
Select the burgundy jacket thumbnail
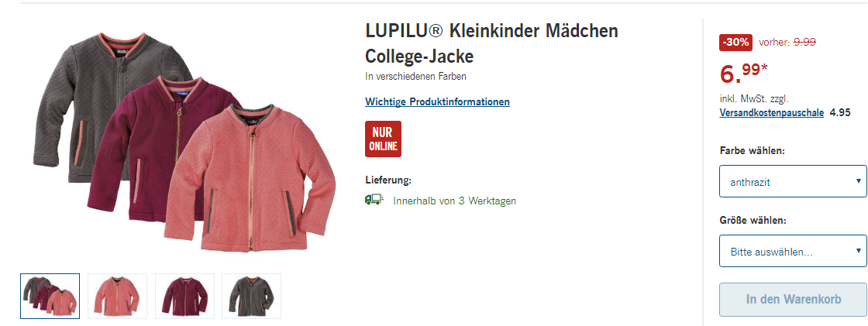[184, 296]
